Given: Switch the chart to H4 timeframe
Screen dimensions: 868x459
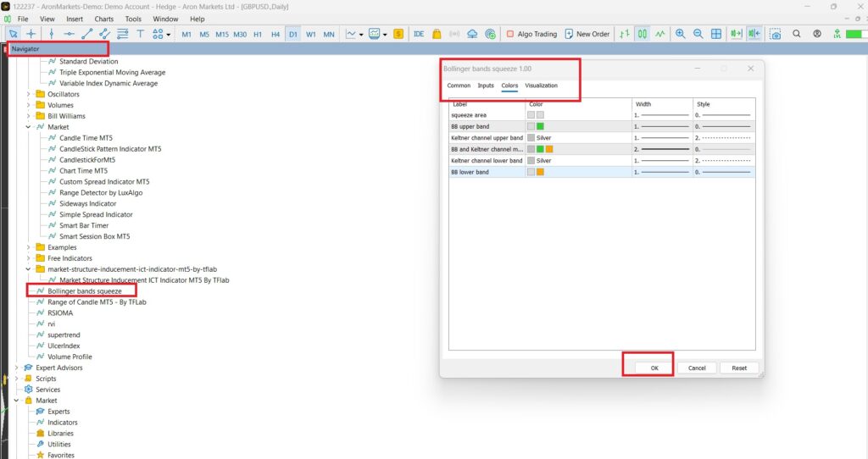Looking at the screenshot, I should (x=275, y=34).
